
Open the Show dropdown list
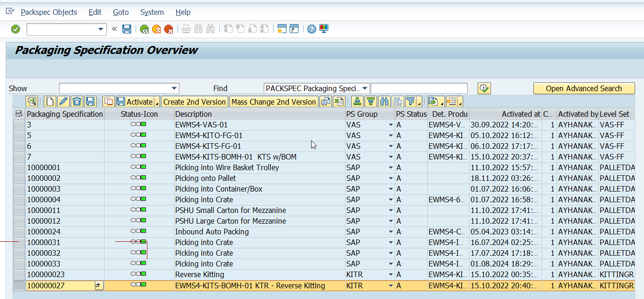[174, 88]
